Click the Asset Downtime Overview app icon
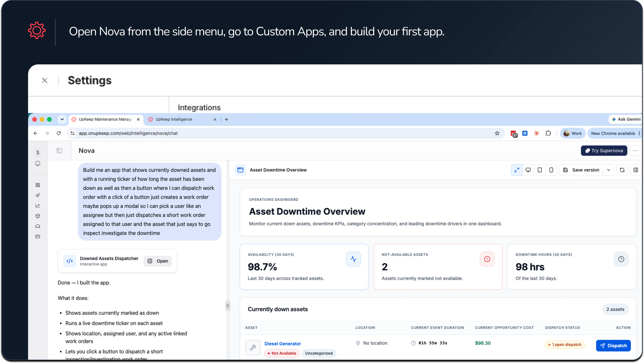The image size is (644, 363). click(240, 170)
